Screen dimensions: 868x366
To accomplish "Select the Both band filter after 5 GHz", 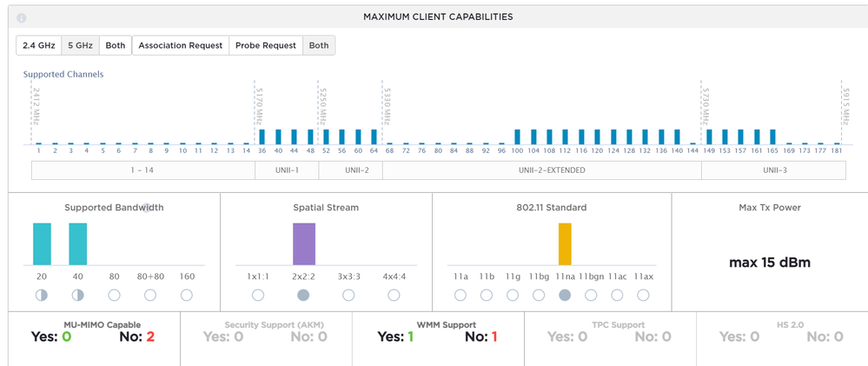I will coord(116,45).
